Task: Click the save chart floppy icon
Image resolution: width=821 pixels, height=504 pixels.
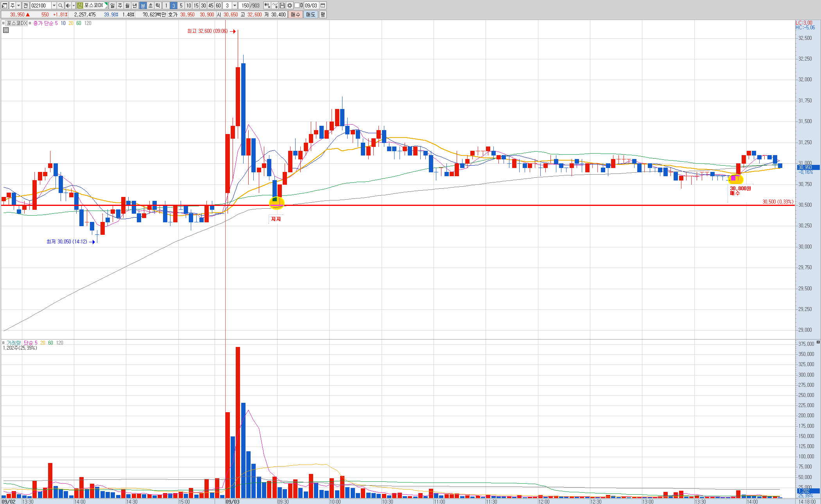Action: (282, 5)
